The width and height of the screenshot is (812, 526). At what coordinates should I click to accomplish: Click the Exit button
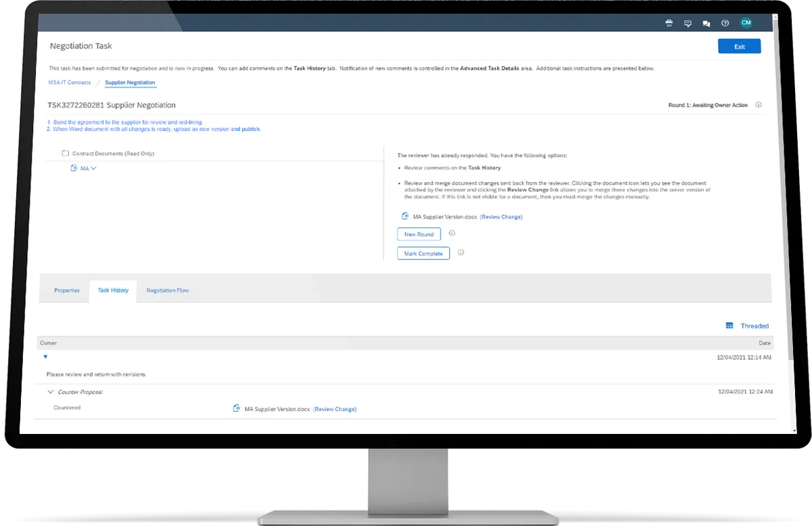pos(739,47)
